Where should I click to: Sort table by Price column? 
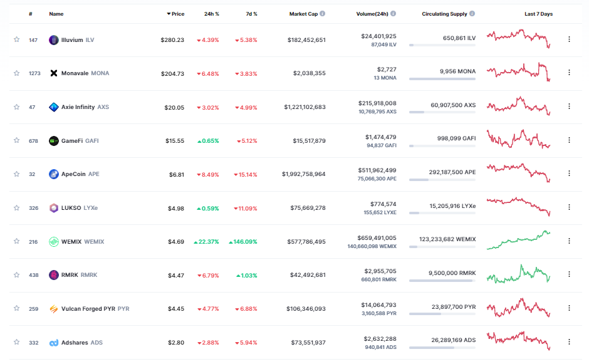pos(176,14)
